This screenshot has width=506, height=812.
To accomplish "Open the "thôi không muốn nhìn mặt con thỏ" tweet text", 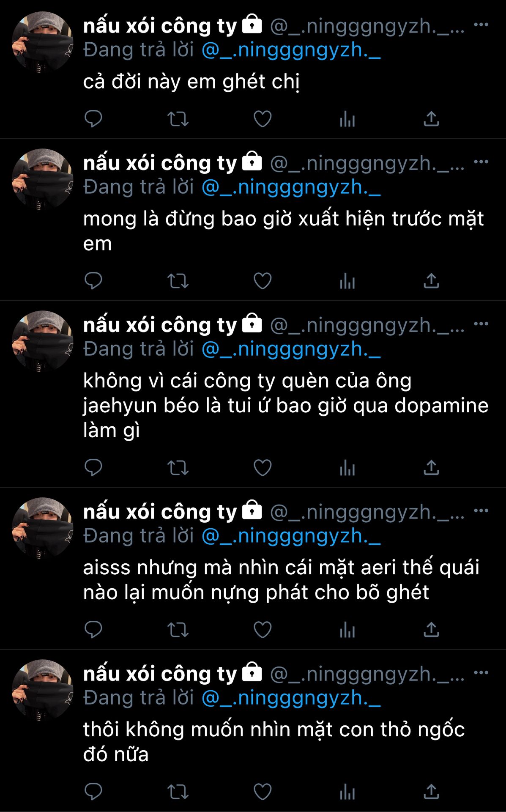I will (274, 742).
